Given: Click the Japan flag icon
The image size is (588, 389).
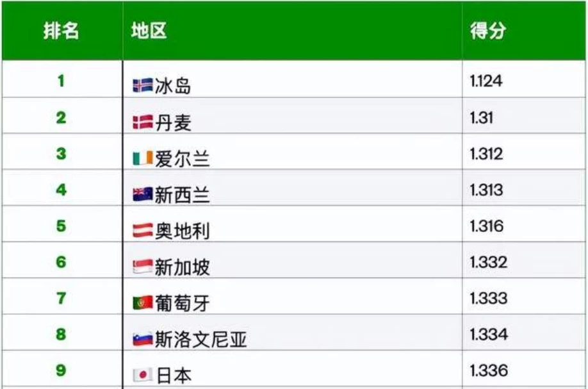Looking at the screenshot, I should 143,375.
